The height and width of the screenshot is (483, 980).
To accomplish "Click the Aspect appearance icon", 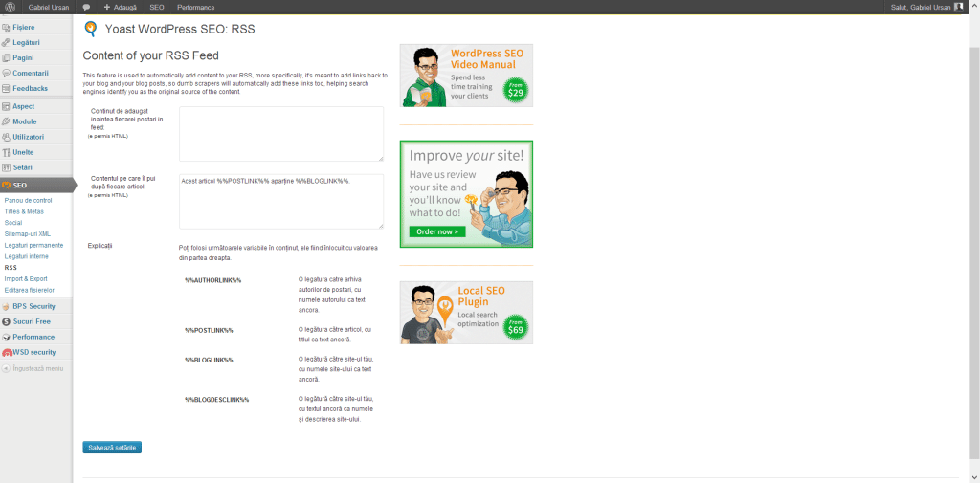I will (6, 107).
